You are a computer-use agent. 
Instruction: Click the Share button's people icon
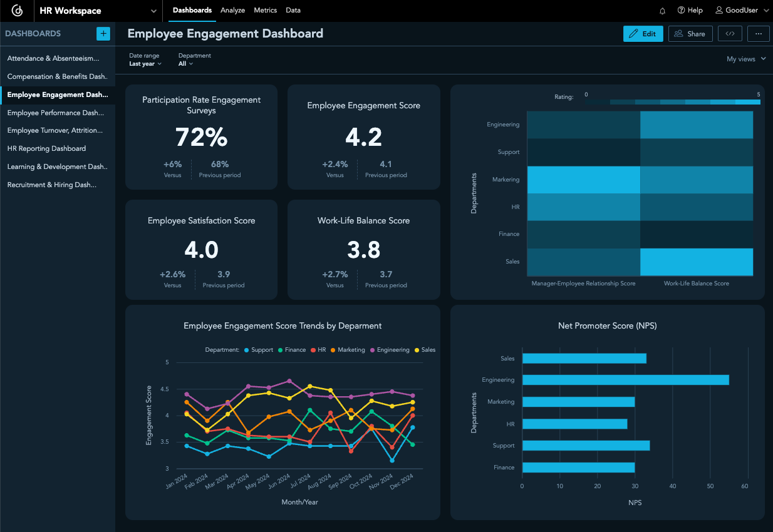coord(677,34)
